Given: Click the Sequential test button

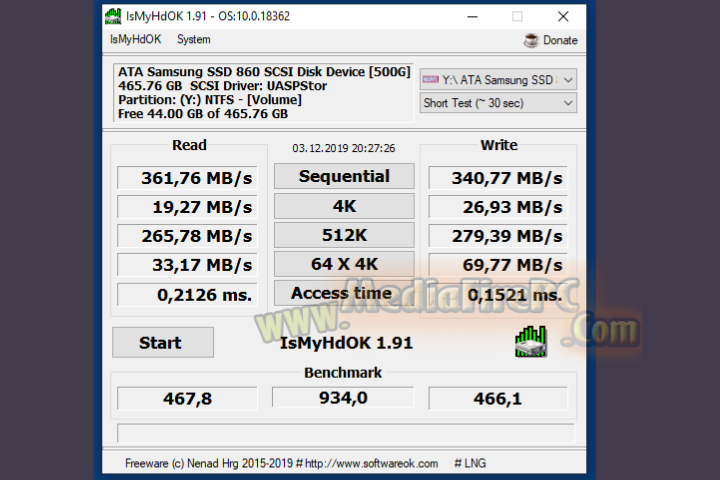Looking at the screenshot, I should (x=344, y=176).
